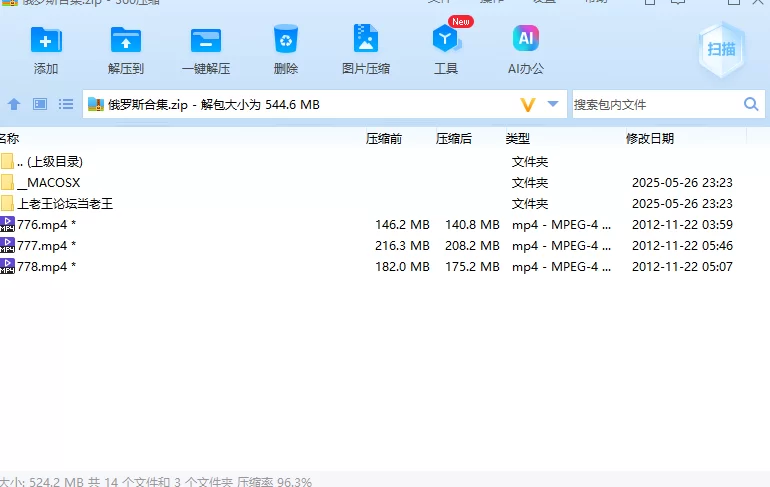Switch to icon view mode
Viewport: 770px width, 487px height.
click(40, 104)
